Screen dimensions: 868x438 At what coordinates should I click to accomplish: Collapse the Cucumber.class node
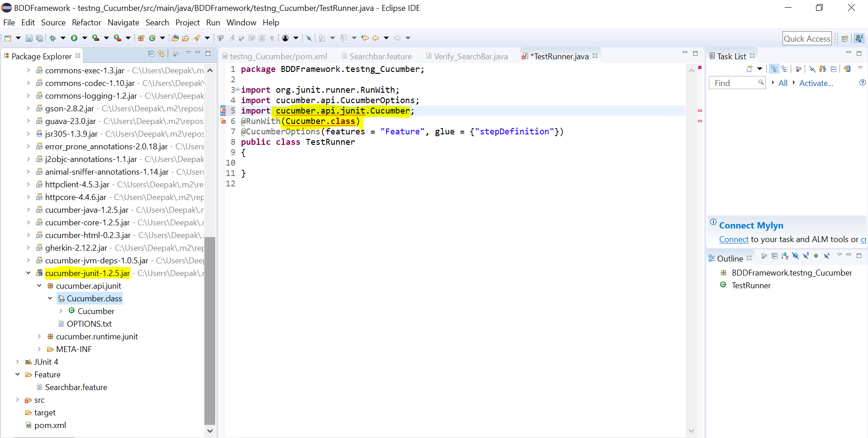coord(50,298)
